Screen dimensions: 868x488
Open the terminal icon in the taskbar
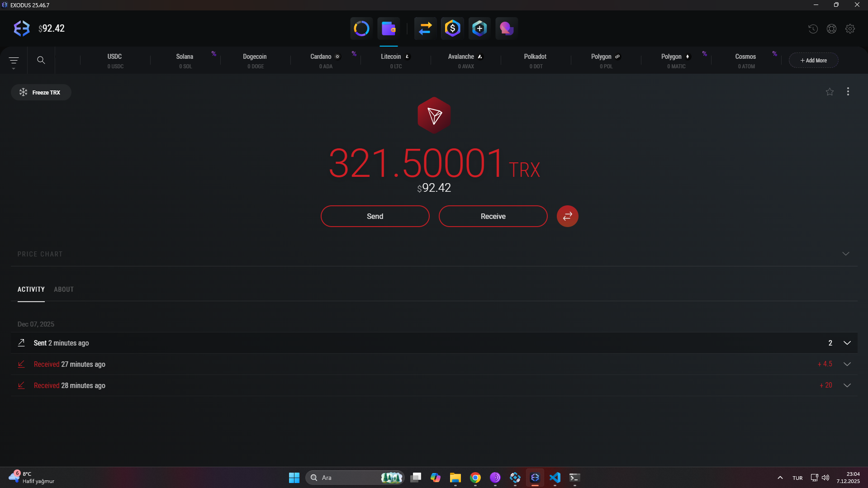(574, 478)
